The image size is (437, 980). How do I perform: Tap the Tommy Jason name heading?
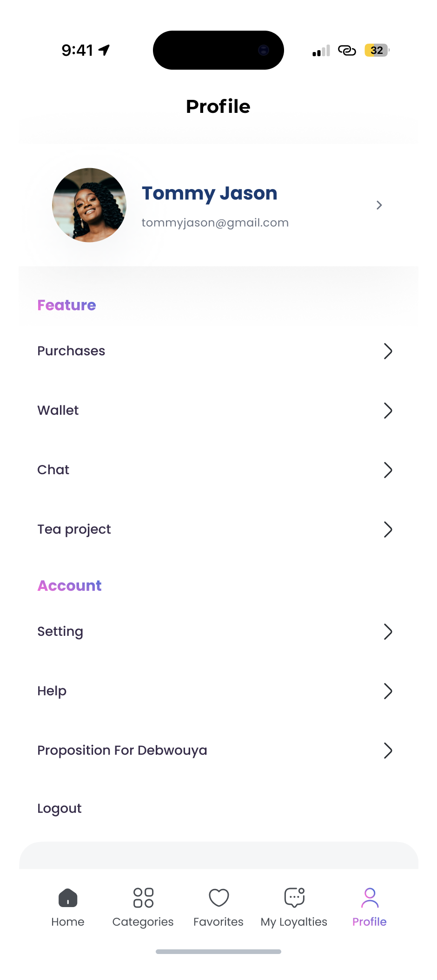pyautogui.click(x=209, y=193)
